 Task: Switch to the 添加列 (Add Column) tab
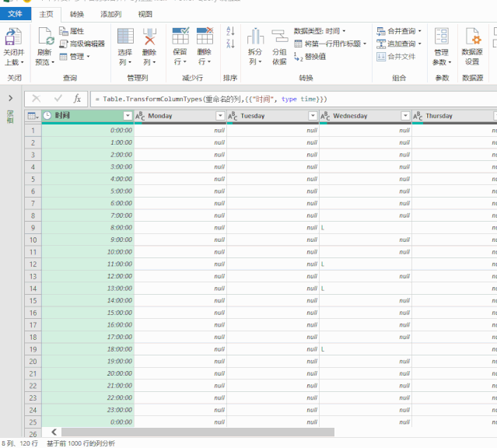point(111,14)
